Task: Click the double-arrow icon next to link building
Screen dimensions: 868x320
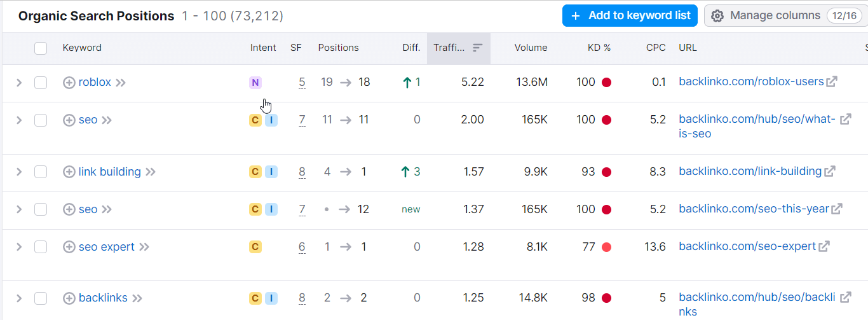Action: click(x=151, y=172)
